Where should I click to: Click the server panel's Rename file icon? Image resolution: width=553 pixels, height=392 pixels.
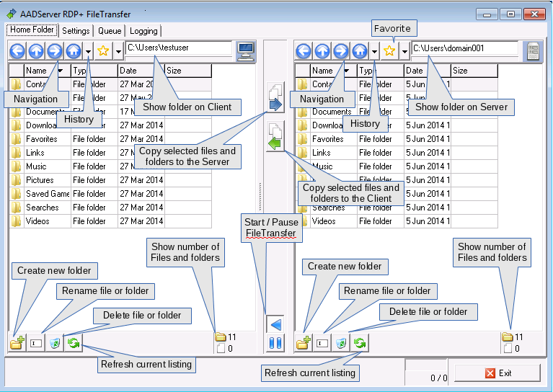322,343
